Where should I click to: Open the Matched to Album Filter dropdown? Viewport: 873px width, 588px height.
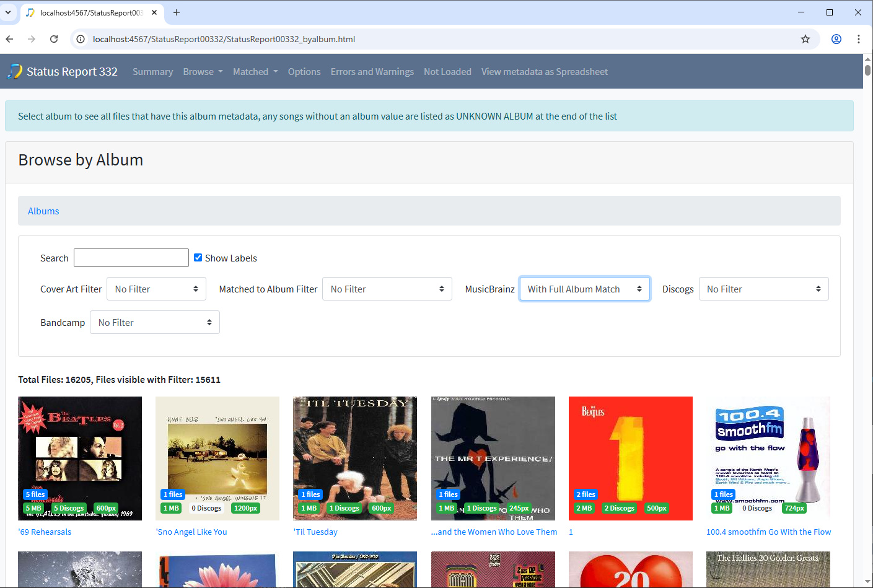pyautogui.click(x=387, y=289)
